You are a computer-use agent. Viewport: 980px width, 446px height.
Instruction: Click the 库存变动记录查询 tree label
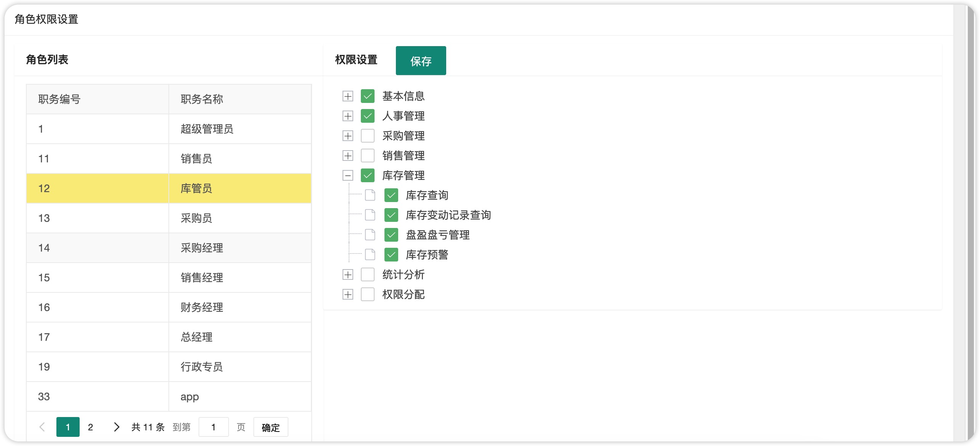click(x=448, y=215)
